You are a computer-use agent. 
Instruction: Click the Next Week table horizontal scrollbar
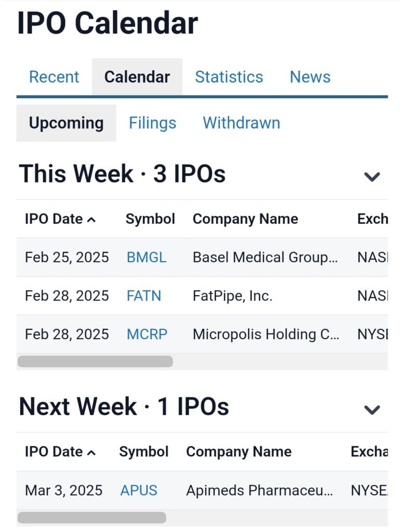92,517
